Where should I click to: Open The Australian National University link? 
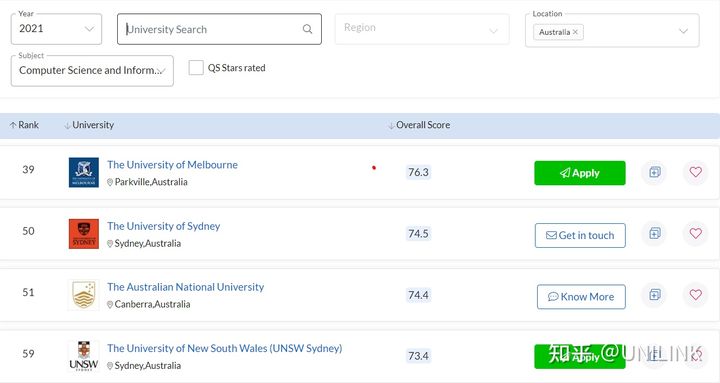186,287
